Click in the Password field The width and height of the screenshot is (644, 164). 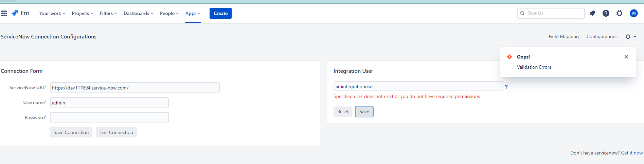click(x=109, y=117)
